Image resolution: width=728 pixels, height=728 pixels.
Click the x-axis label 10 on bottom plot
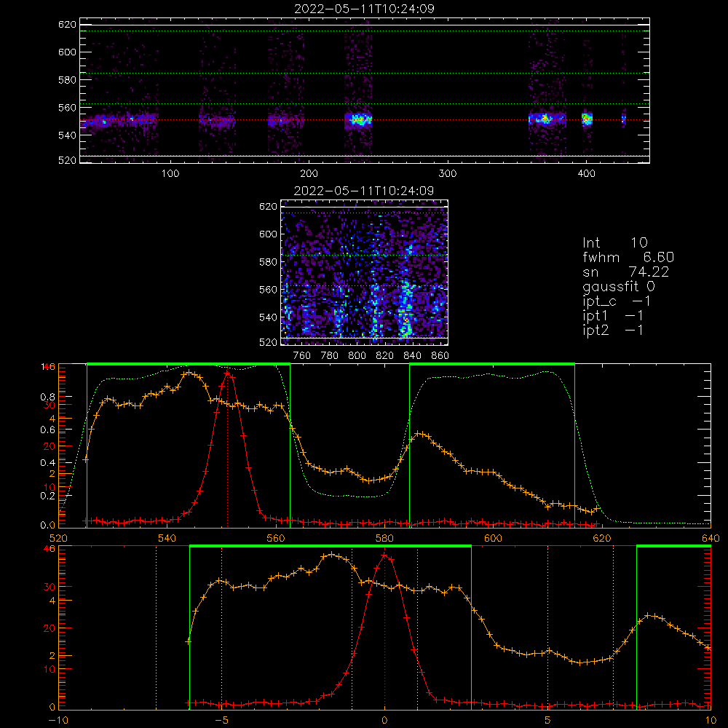point(711,720)
